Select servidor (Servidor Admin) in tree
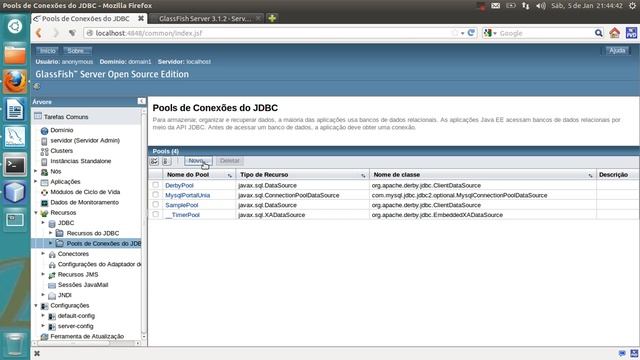640x360 pixels. pos(85,140)
